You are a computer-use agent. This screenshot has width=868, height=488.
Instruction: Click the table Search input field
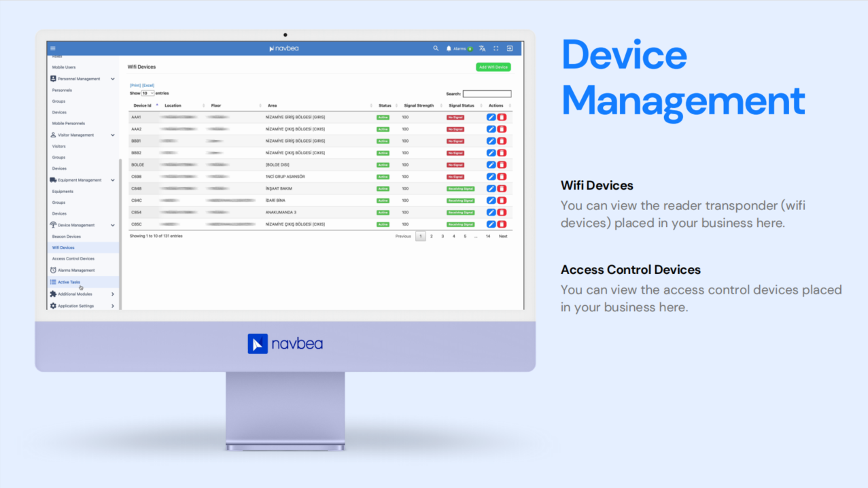(x=487, y=94)
